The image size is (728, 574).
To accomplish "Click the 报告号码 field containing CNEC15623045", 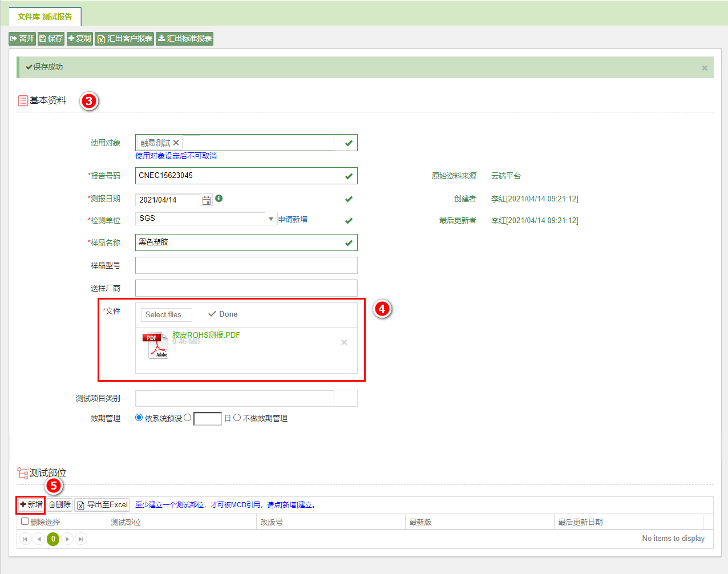I will coord(246,176).
